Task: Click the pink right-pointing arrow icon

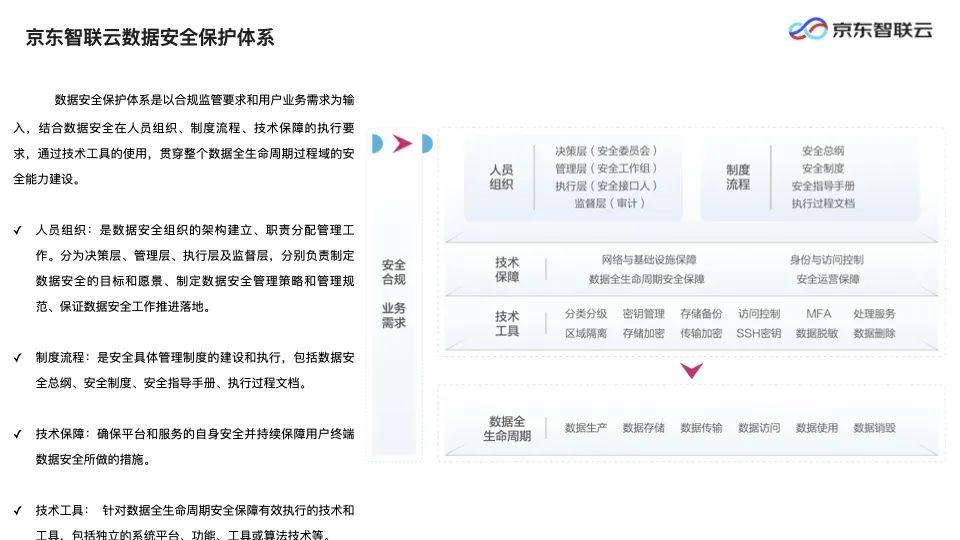Action: [402, 144]
